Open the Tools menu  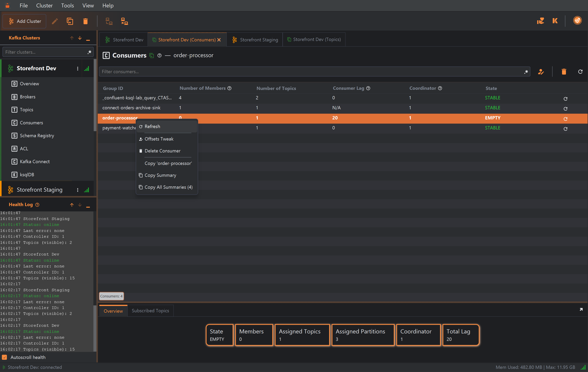point(67,5)
